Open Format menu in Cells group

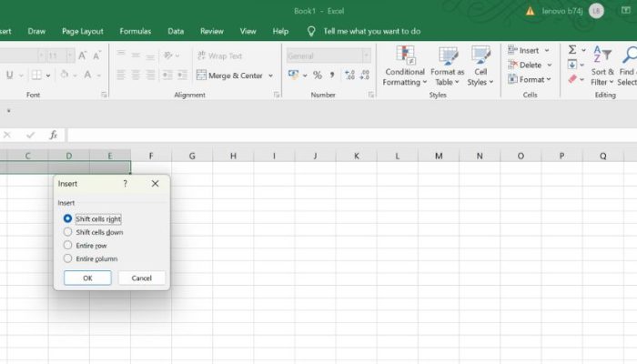(530, 80)
